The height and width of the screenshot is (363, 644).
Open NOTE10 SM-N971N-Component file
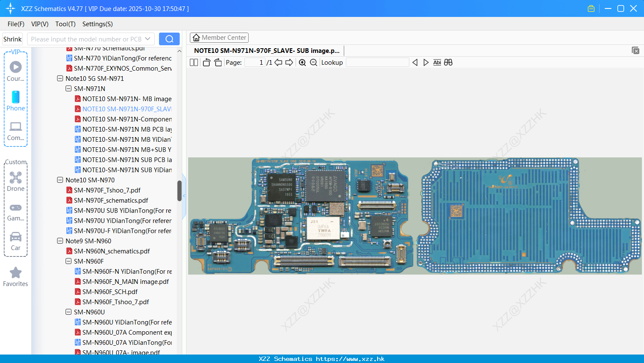tap(123, 119)
